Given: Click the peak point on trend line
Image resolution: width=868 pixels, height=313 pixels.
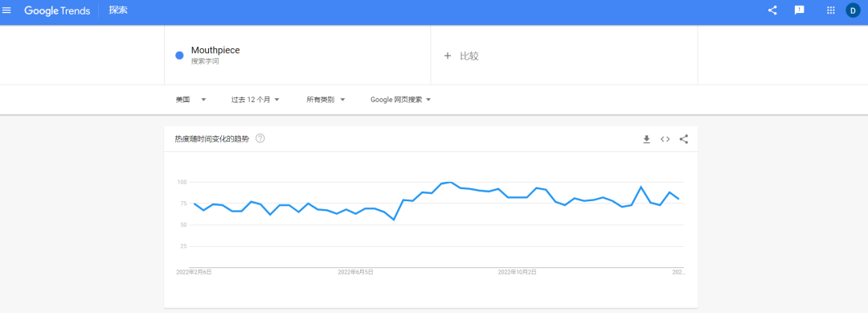Looking at the screenshot, I should point(451,183).
